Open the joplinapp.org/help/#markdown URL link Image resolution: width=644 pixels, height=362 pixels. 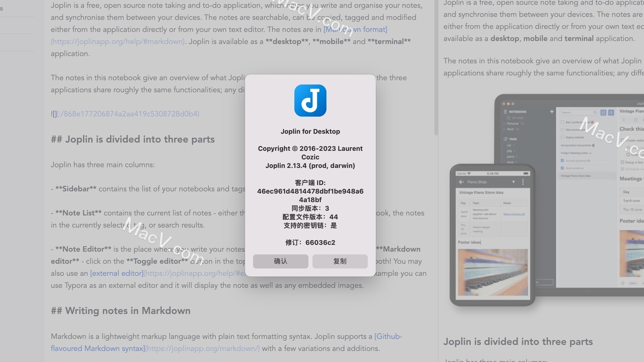click(x=118, y=42)
